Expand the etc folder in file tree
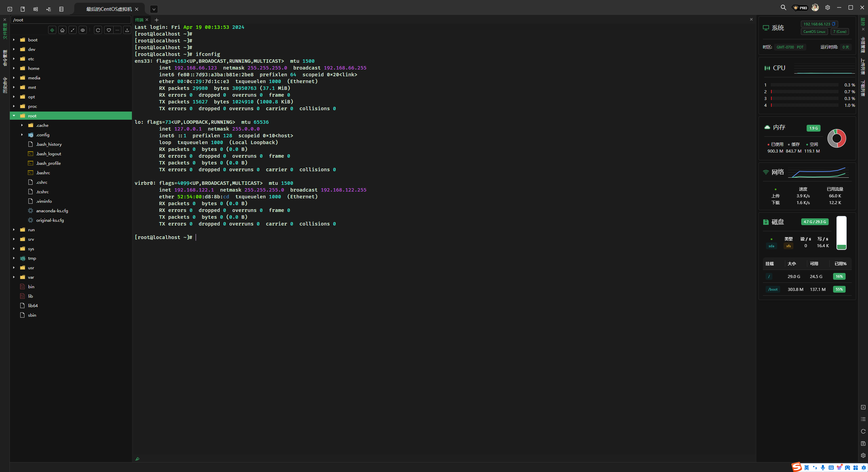 coord(14,58)
